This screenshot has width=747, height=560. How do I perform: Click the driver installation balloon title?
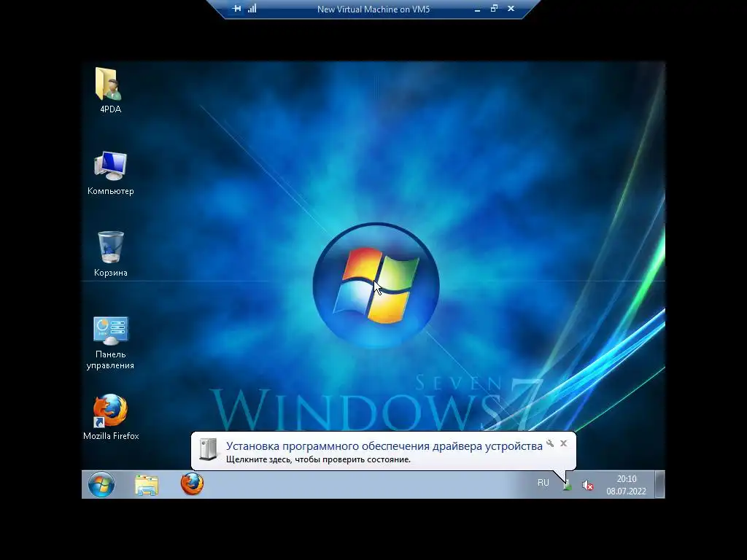point(384,446)
